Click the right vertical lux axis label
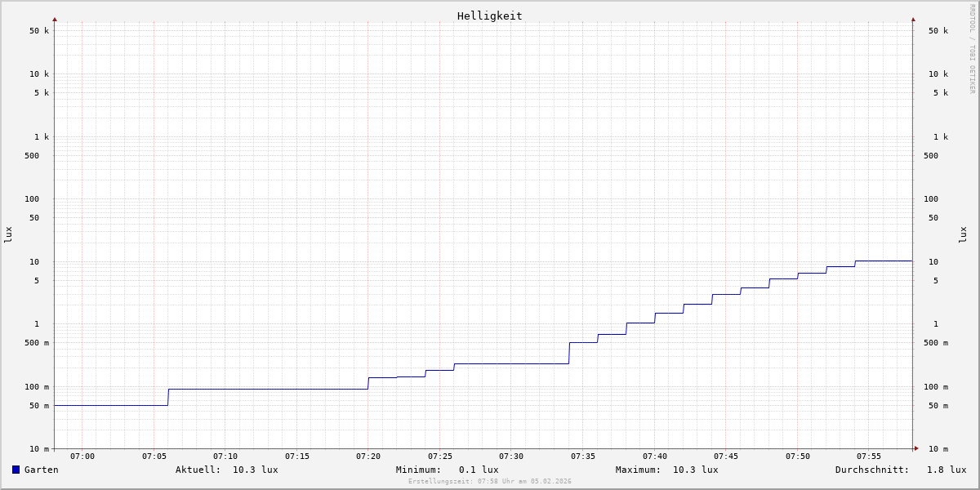This screenshot has height=490, width=980. pyautogui.click(x=964, y=234)
